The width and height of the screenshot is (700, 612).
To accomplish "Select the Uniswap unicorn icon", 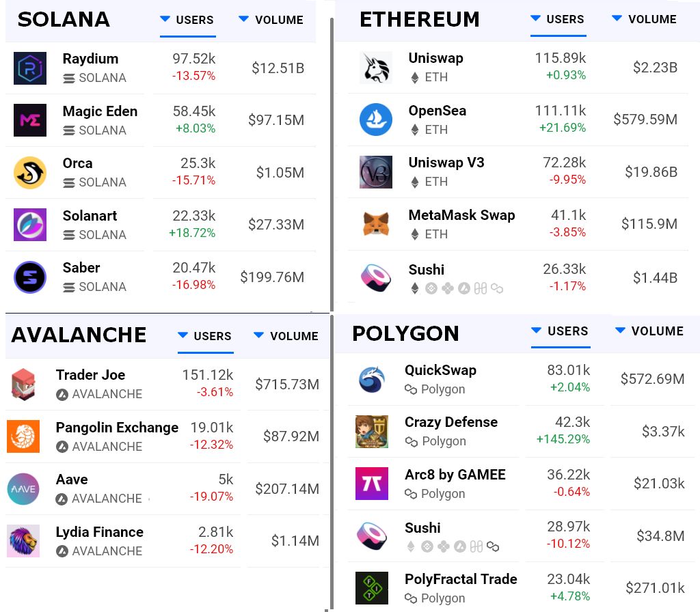I will (x=375, y=67).
